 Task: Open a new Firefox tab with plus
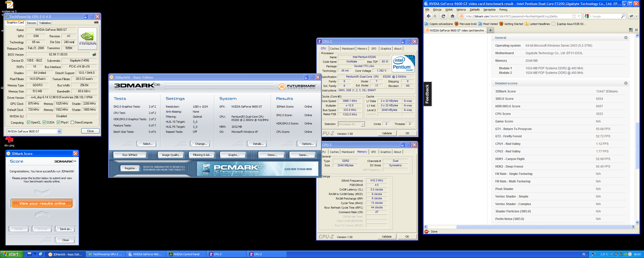coord(490,30)
